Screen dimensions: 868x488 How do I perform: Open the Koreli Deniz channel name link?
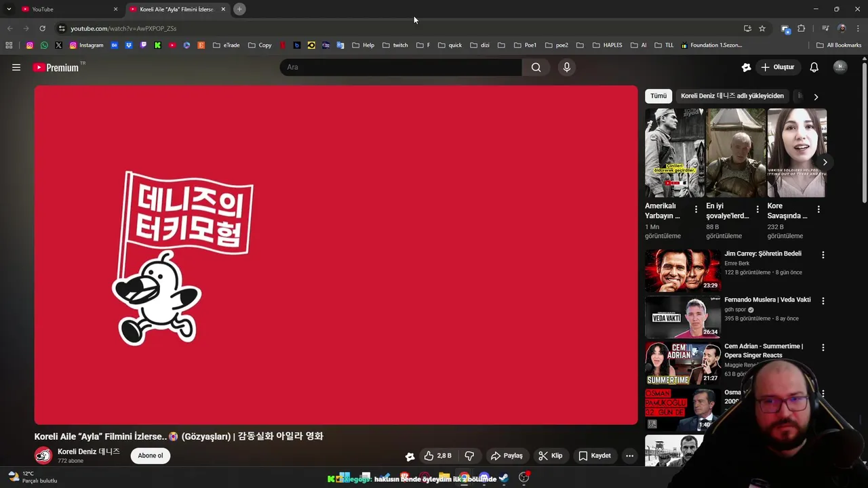point(89,451)
